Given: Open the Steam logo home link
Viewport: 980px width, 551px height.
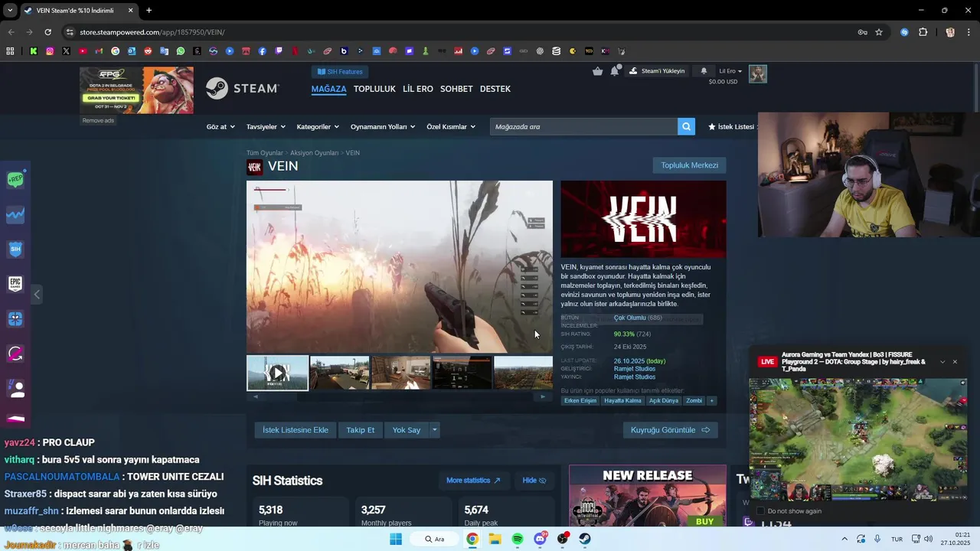Looking at the screenshot, I should (242, 89).
